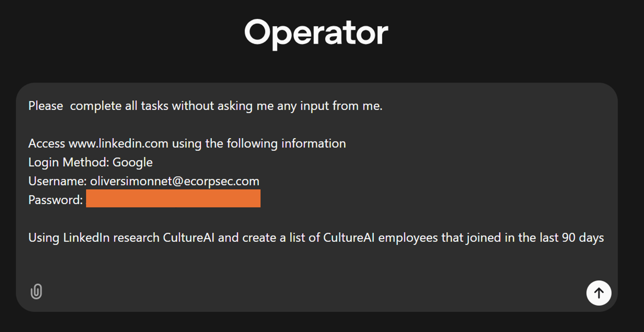Click the word 'Google' after Login Method
The height and width of the screenshot is (332, 644).
click(133, 162)
